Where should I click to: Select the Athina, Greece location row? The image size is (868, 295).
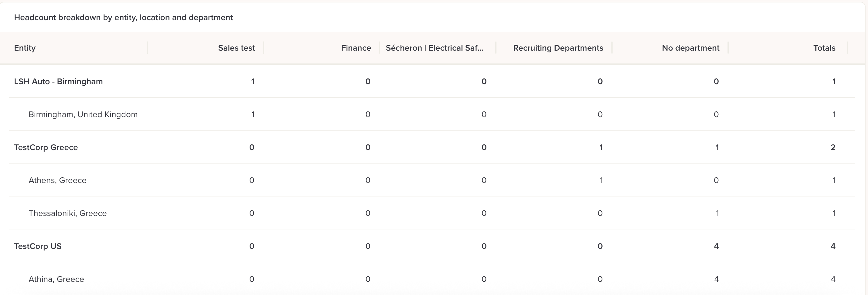coord(432,279)
